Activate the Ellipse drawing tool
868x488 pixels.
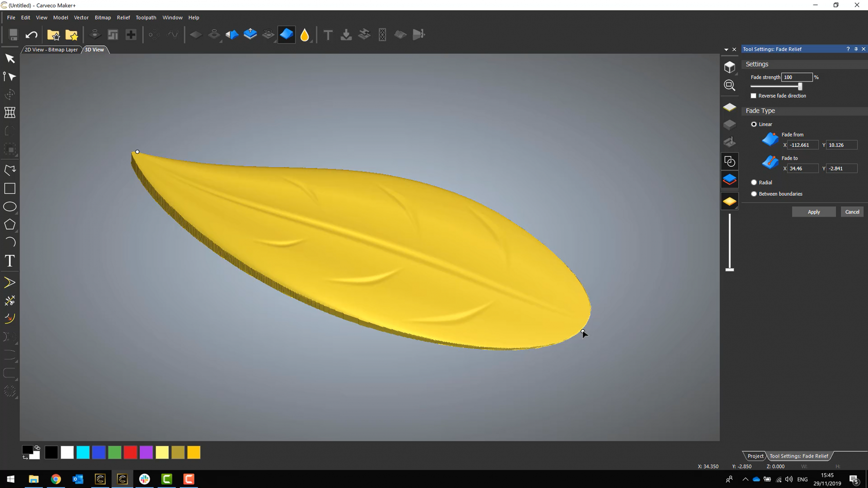[10, 207]
